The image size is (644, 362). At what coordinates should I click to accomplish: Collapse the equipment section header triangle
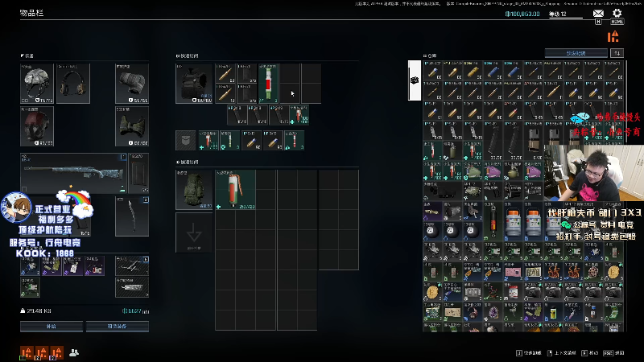(23, 56)
